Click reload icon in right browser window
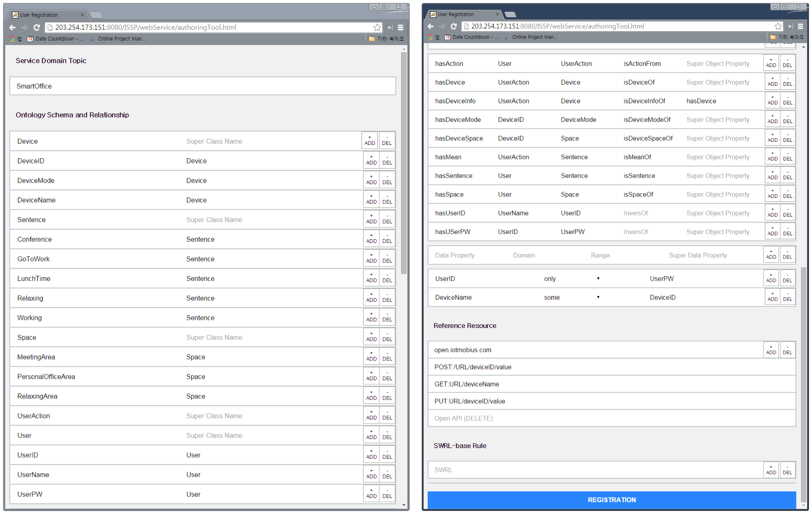Screen dimensions: 812x514 click(x=454, y=26)
